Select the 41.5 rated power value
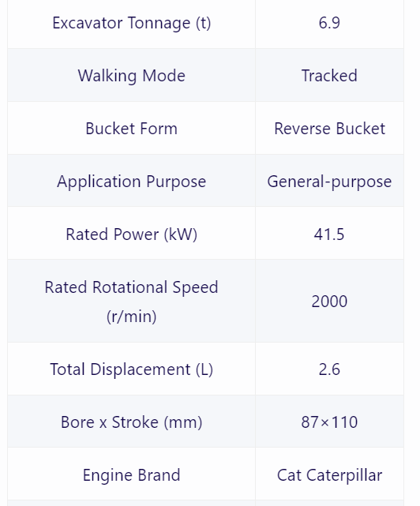Image resolution: width=420 pixels, height=506 pixels. 329,234
